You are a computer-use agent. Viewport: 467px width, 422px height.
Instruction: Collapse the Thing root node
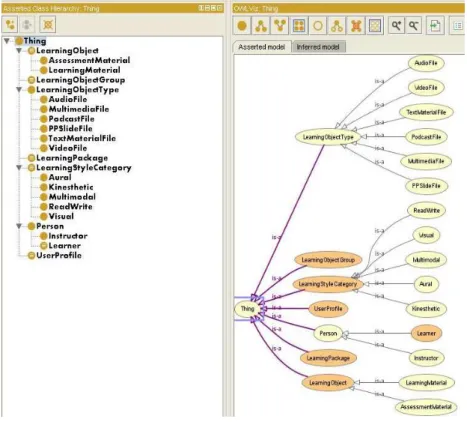point(7,41)
